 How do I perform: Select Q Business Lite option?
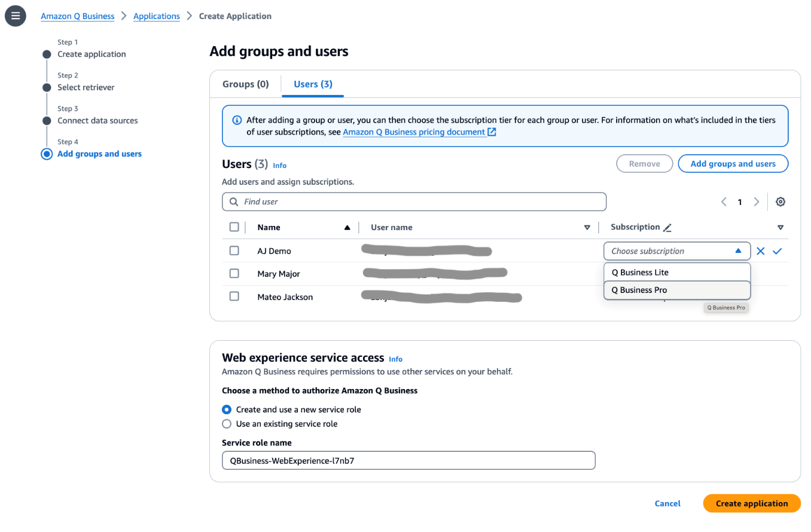click(677, 273)
